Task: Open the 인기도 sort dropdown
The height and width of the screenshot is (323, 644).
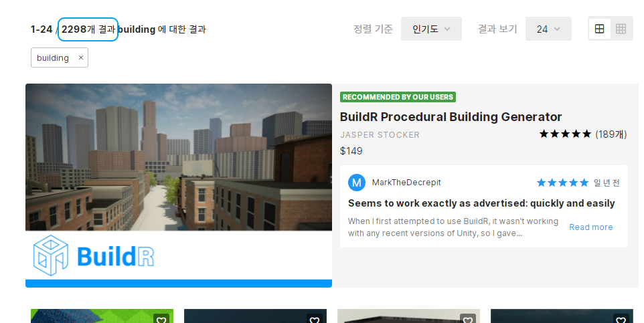Action: (431, 29)
